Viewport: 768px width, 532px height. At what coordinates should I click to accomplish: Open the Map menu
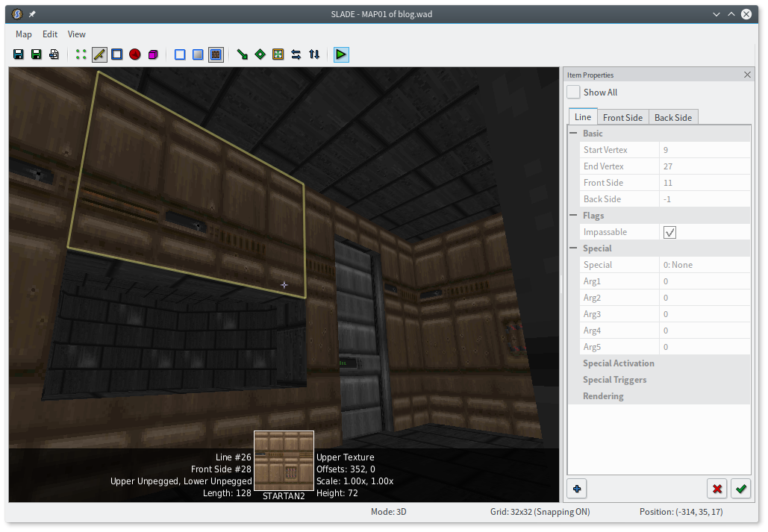tap(24, 34)
